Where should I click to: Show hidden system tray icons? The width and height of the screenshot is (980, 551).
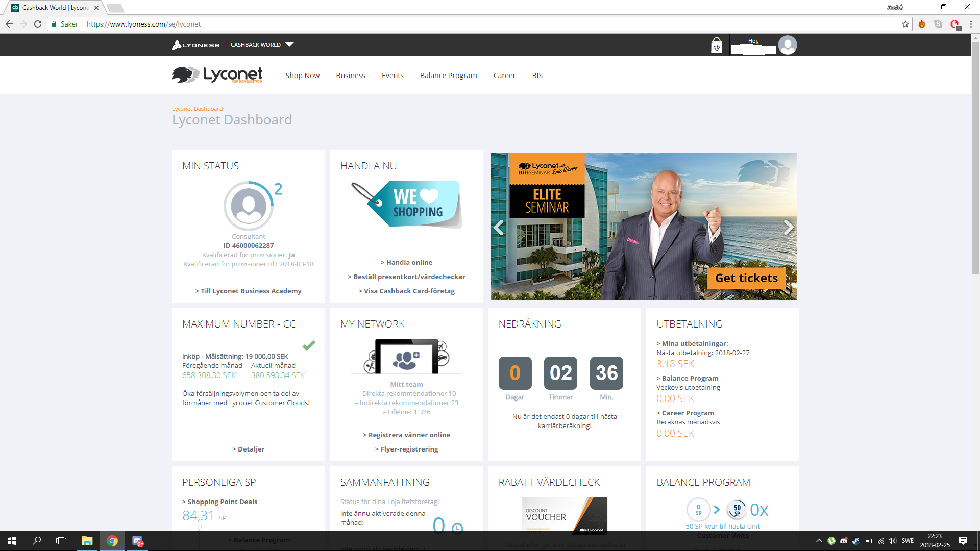point(819,541)
